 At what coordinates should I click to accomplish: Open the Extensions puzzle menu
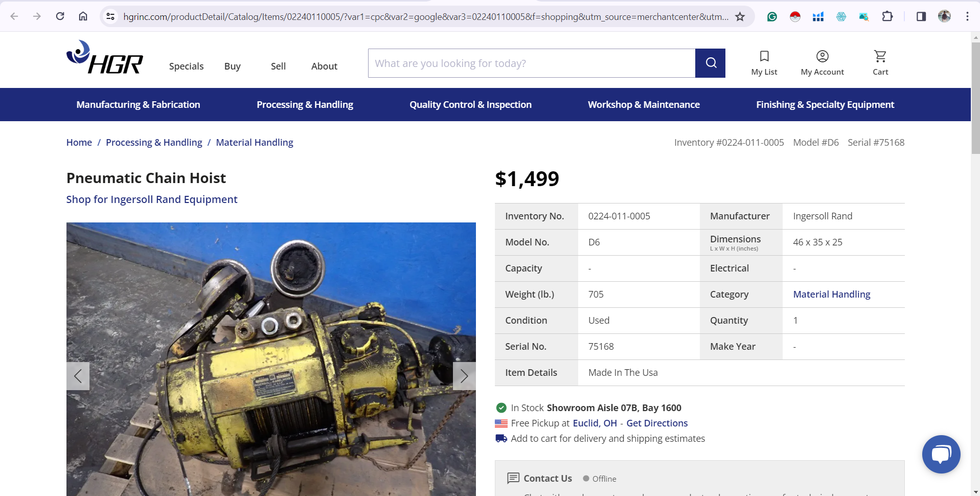pos(887,16)
